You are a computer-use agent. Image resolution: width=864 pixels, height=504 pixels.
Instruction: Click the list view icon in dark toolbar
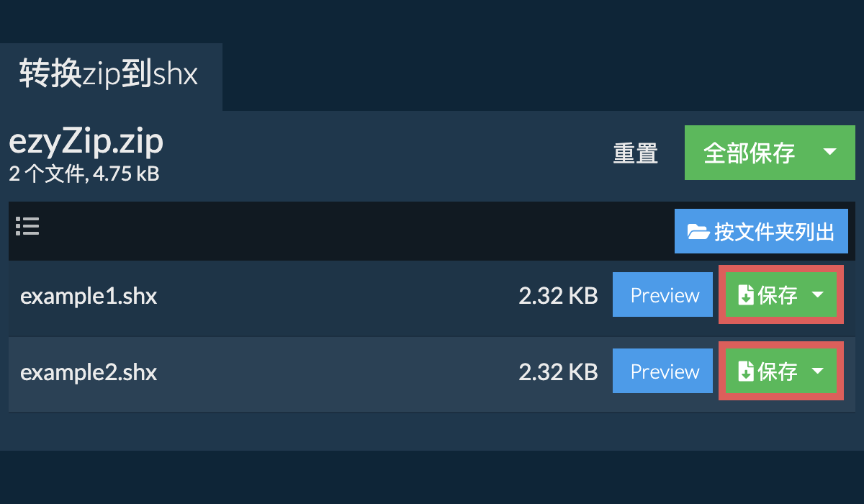[27, 226]
